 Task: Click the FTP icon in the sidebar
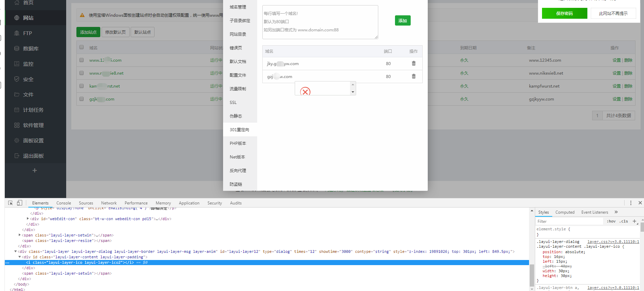pyautogui.click(x=17, y=33)
